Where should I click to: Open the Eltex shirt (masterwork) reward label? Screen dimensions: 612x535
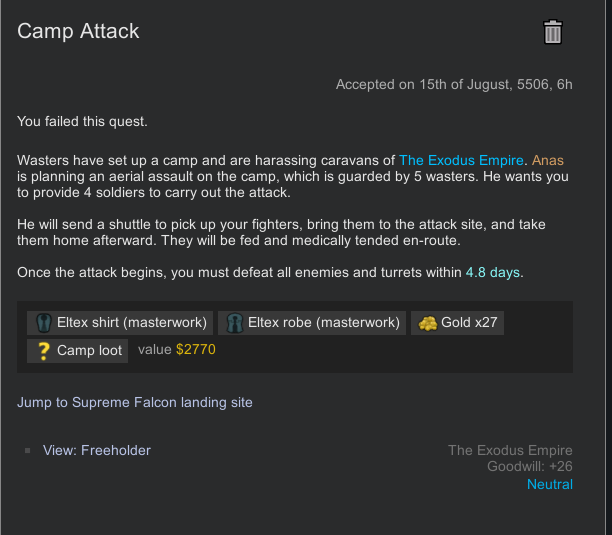(x=132, y=323)
